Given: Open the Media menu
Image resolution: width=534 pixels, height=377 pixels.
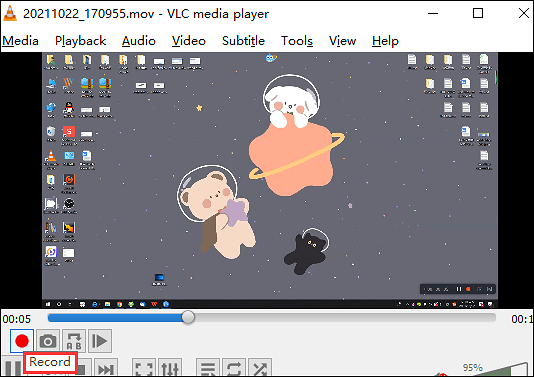Looking at the screenshot, I should coord(20,41).
